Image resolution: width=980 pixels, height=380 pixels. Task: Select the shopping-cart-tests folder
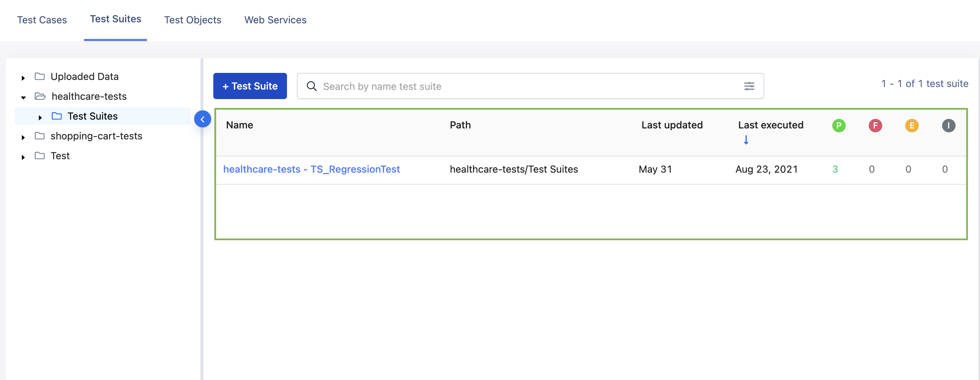coord(96,136)
